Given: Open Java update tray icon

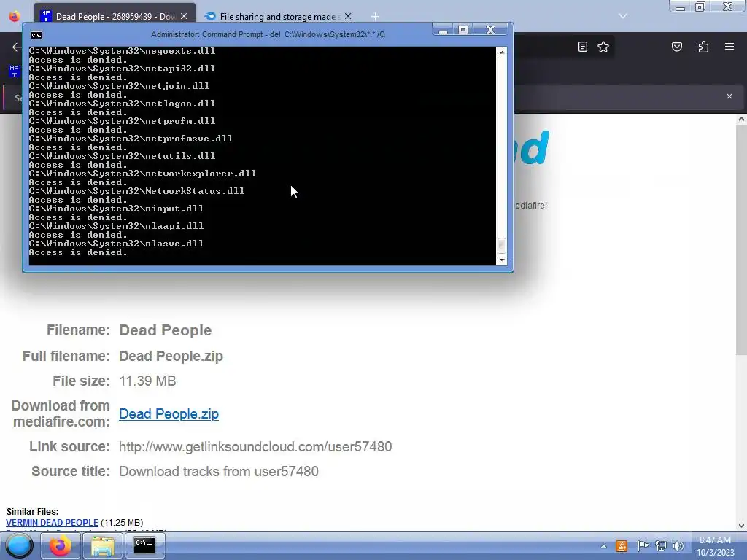Looking at the screenshot, I should coord(622,546).
